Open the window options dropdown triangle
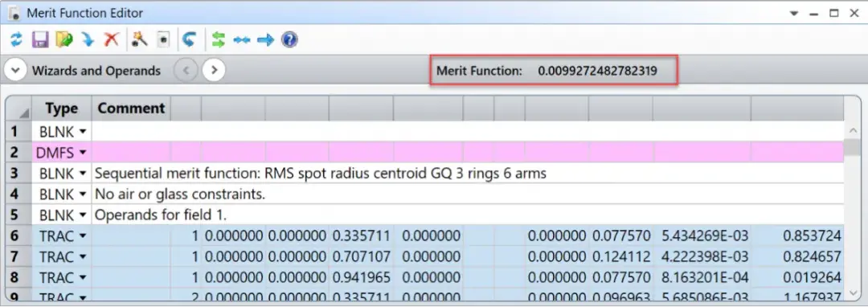The height and width of the screenshot is (307, 868). click(x=794, y=14)
